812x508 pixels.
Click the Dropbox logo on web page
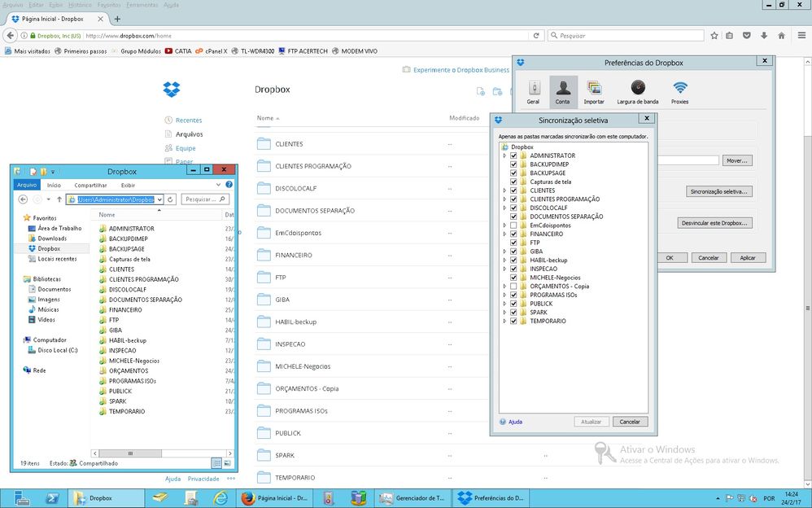(x=170, y=89)
